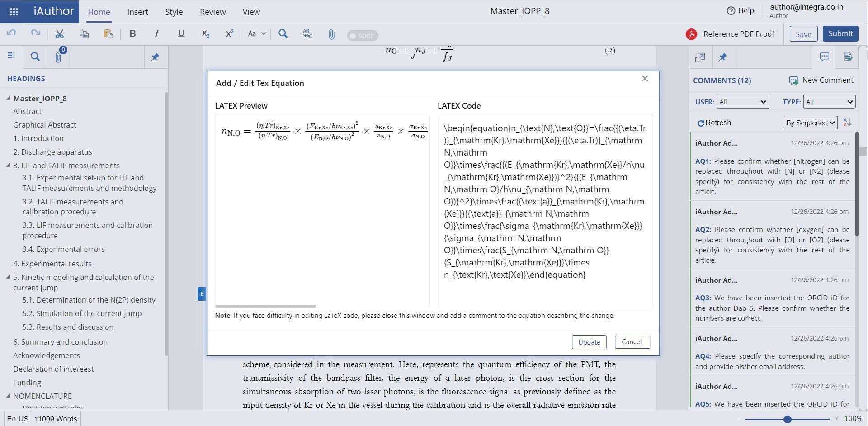Open the Help link
868x426 pixels.
coord(740,10)
